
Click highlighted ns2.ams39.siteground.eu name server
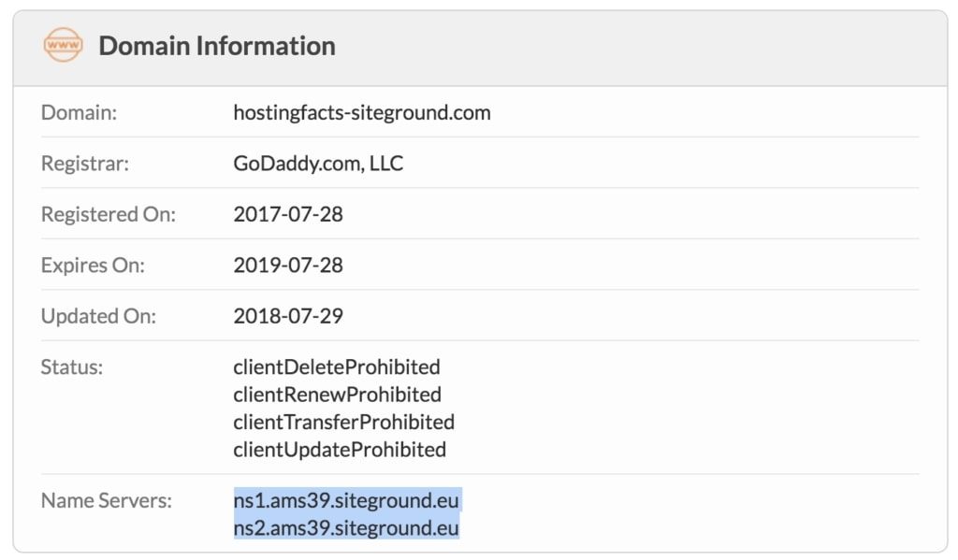coord(346,527)
